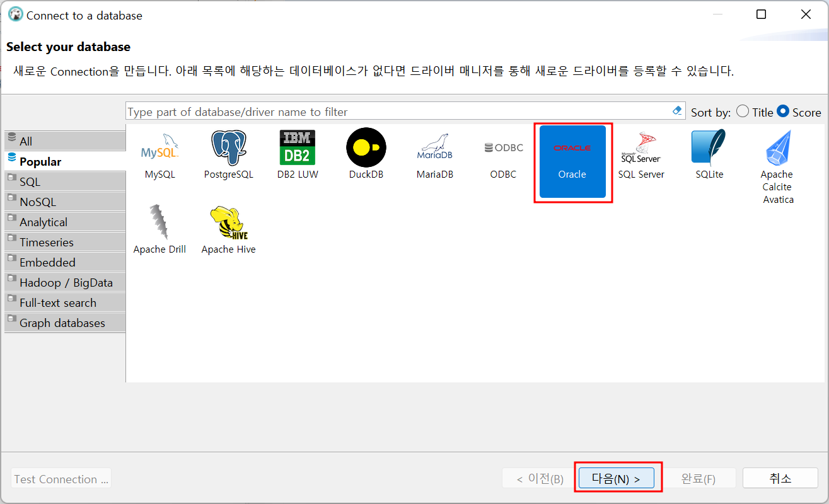Image resolution: width=829 pixels, height=504 pixels.
Task: Show the All database category
Action: point(65,141)
